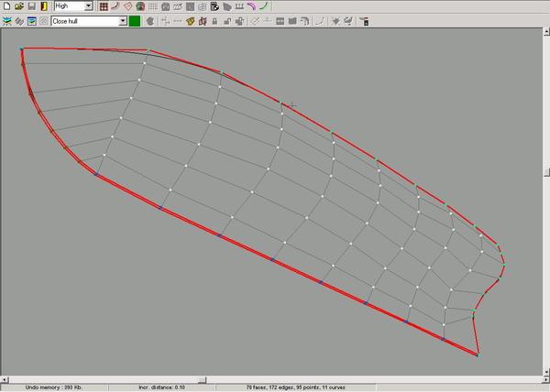The image size is (550, 392).
Task: Click the pink curved arc icon
Action: [x=250, y=5]
